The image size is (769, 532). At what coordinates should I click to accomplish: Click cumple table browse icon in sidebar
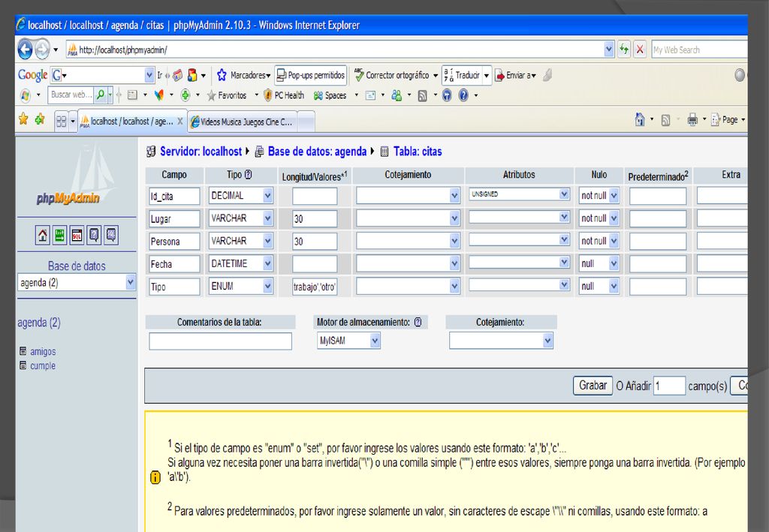point(23,365)
